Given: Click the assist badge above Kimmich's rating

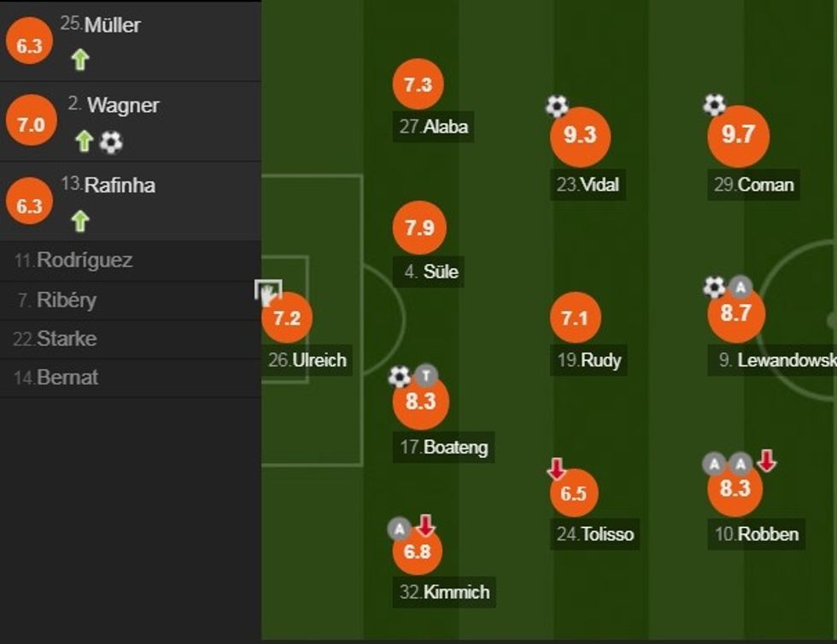Looking at the screenshot, I should [400, 529].
